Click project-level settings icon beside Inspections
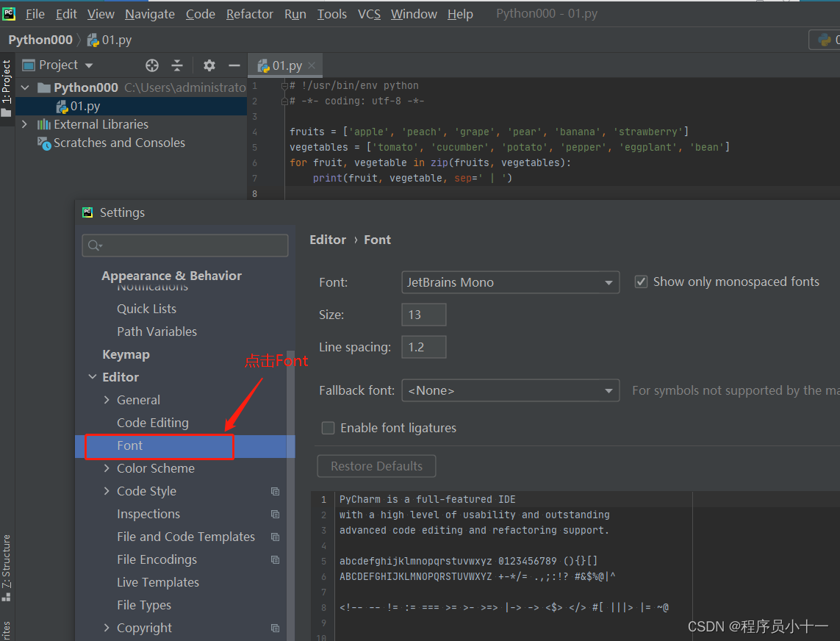Image resolution: width=840 pixels, height=641 pixels. pos(276,515)
